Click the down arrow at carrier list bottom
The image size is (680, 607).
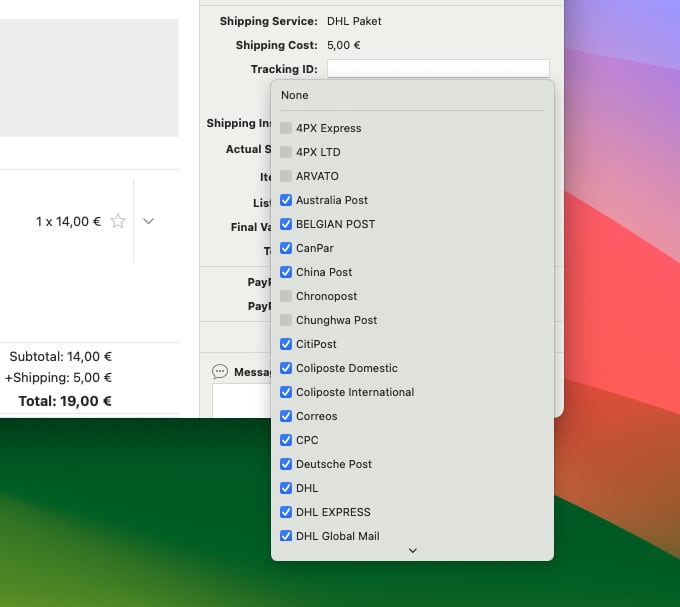(412, 550)
